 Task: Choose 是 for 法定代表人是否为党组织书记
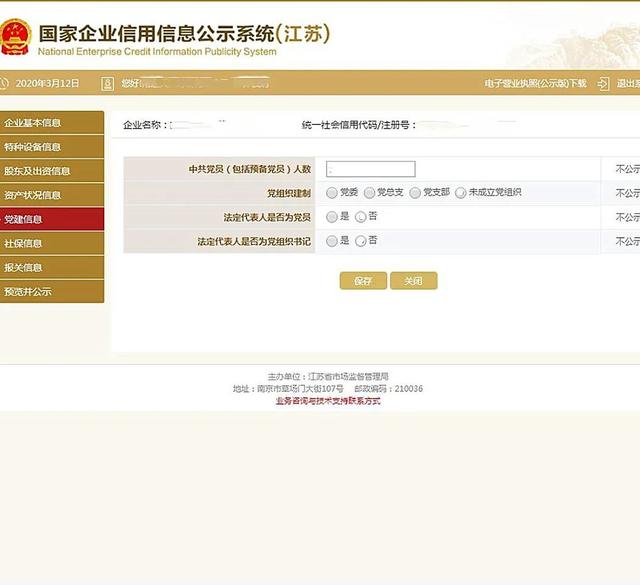click(331, 241)
